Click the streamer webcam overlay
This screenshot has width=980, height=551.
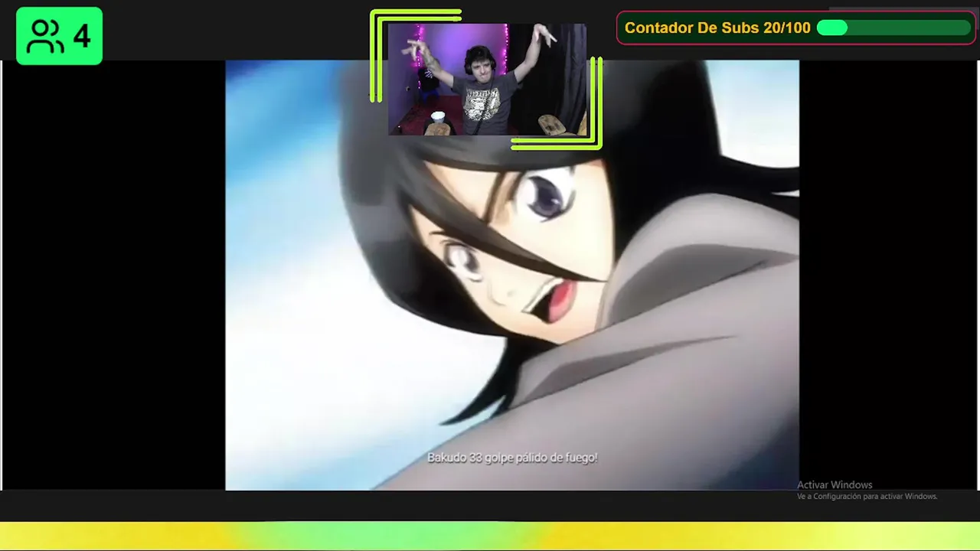point(487,80)
